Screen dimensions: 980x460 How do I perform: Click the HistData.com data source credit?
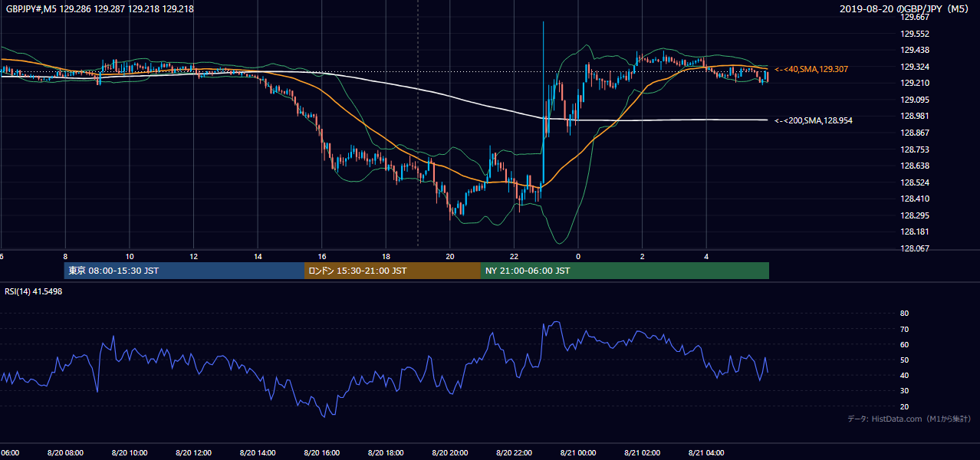(x=909, y=419)
